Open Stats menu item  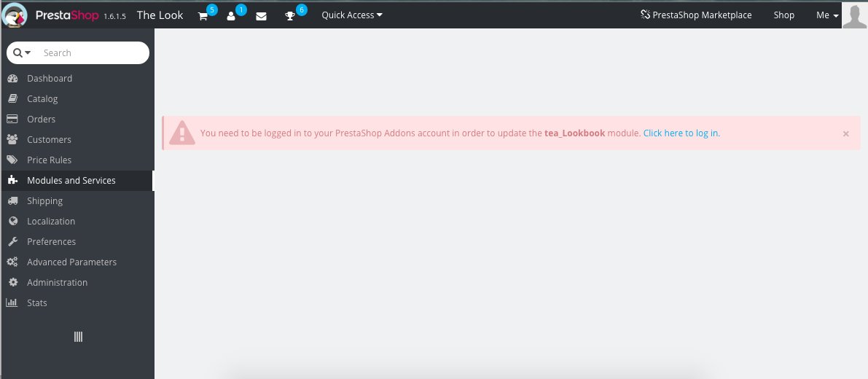tap(77, 302)
